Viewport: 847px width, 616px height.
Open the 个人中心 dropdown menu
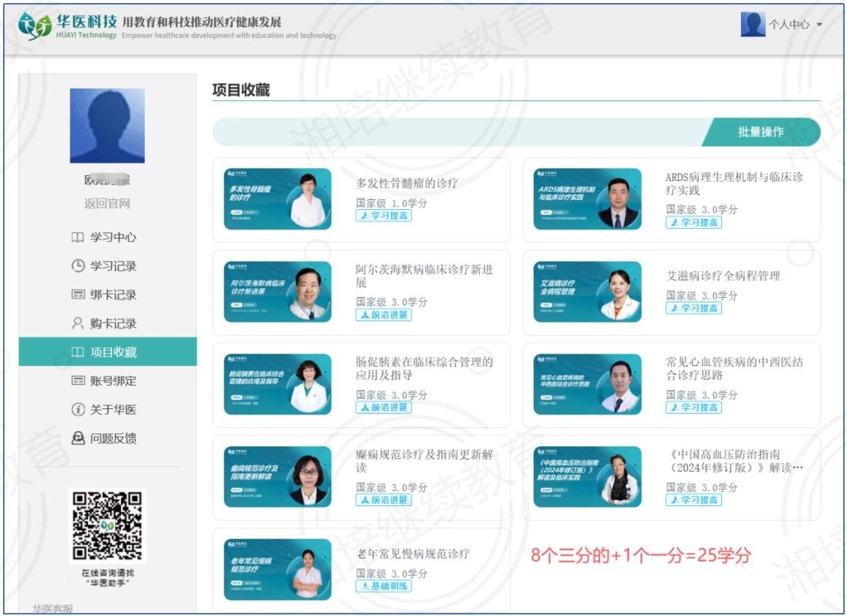click(795, 25)
